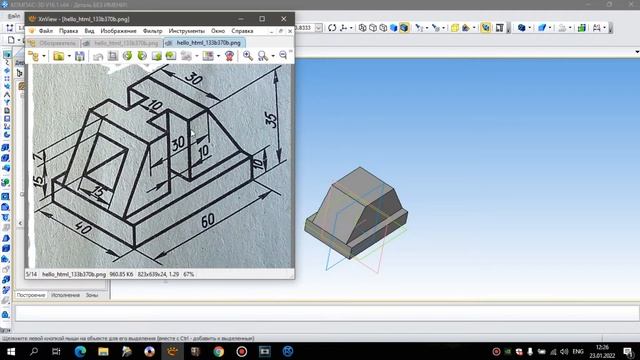Image resolution: width=640 pixels, height=360 pixels.
Task: Click the XnView undo icon
Action: (98, 56)
